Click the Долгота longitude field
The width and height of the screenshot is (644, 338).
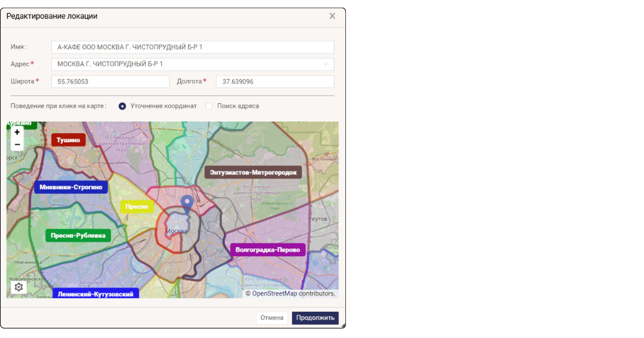275,82
